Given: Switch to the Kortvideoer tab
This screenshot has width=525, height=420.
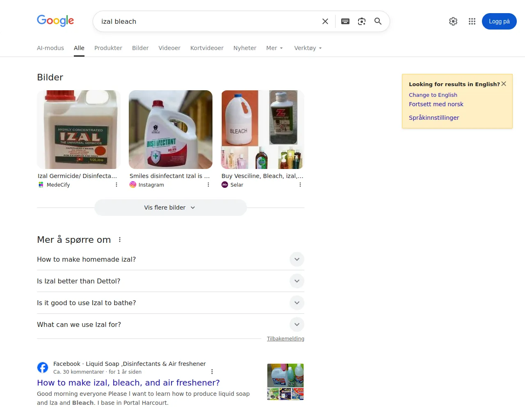Looking at the screenshot, I should [207, 48].
